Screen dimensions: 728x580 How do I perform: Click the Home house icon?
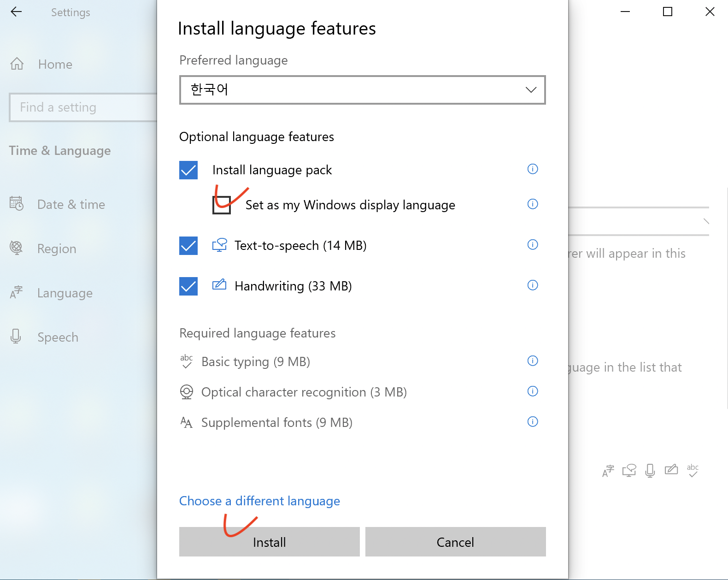17,64
